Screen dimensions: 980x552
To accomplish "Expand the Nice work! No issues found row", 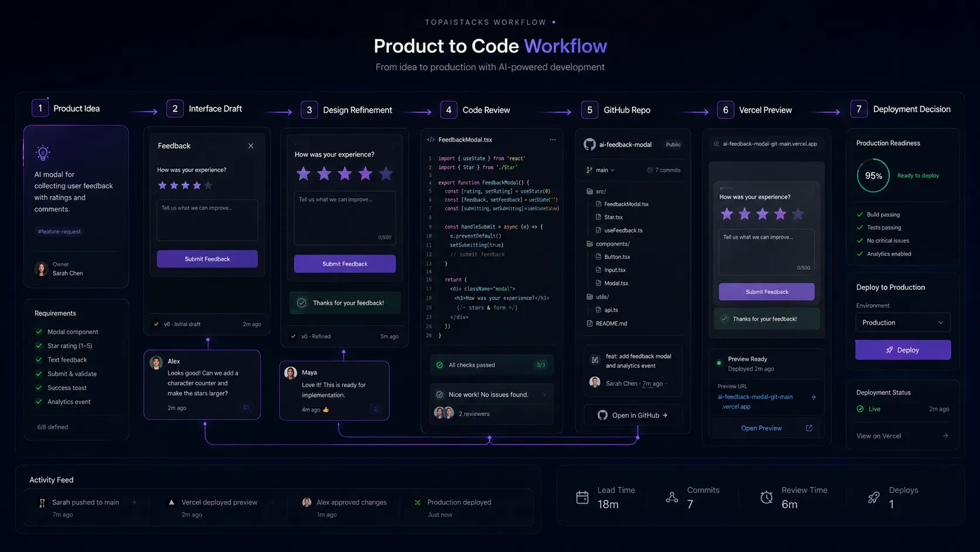I will coord(545,395).
